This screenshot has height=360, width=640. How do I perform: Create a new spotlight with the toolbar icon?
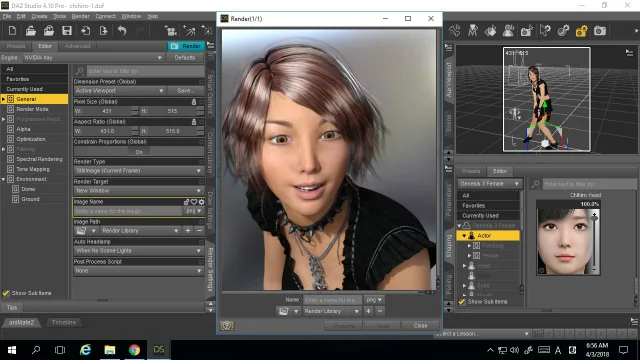(x=189, y=31)
